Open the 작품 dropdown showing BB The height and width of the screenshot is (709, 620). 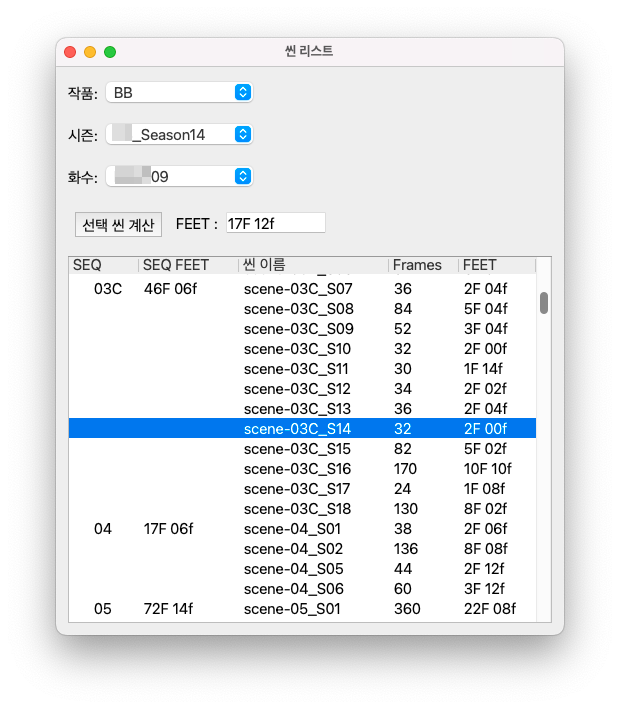[179, 92]
